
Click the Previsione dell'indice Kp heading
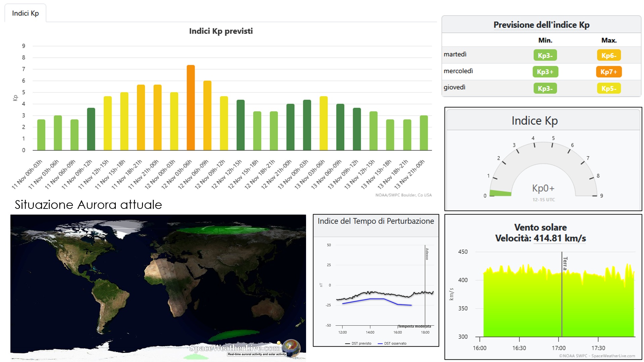(541, 25)
